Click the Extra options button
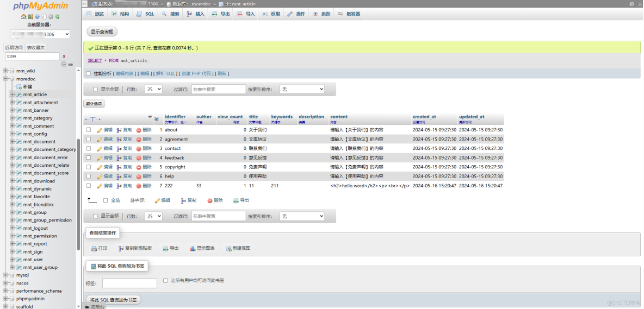 click(94, 104)
